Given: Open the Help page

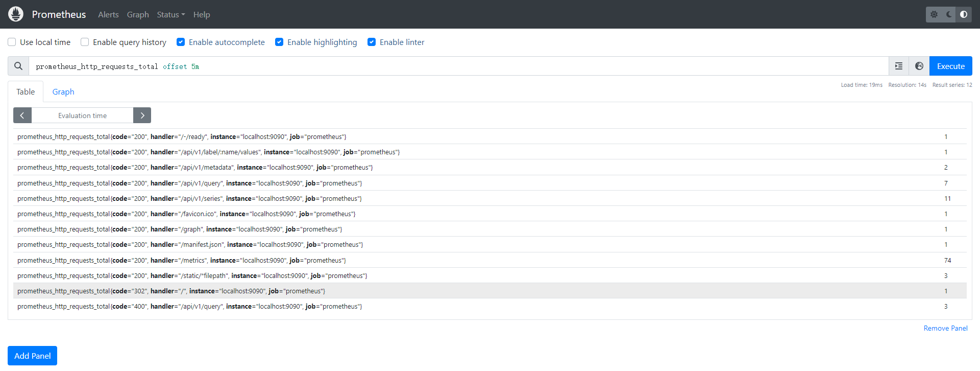Looking at the screenshot, I should click(x=202, y=14).
